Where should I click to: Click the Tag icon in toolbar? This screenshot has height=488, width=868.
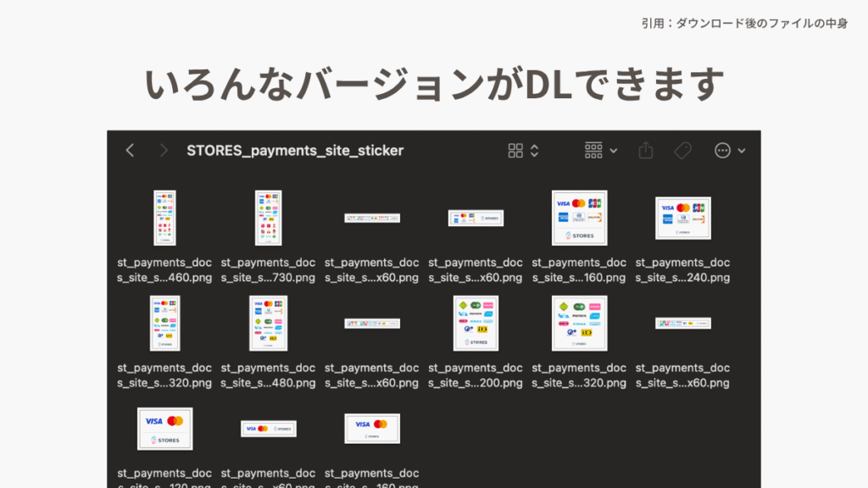coord(682,151)
